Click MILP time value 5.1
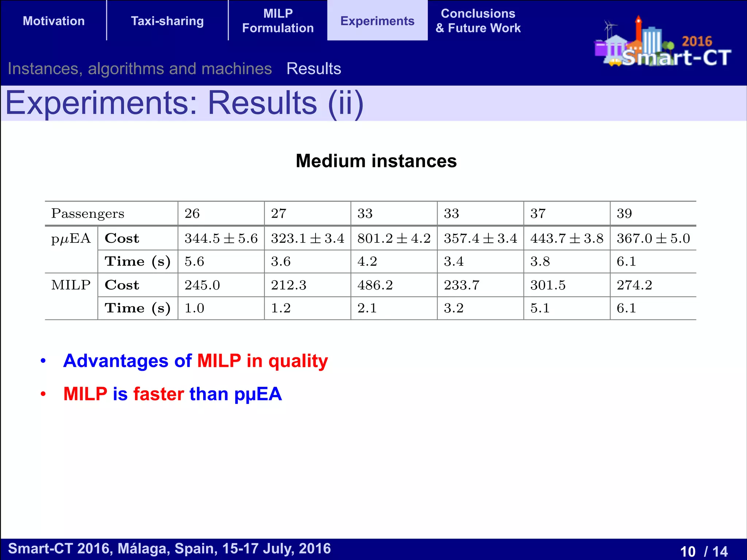 540,308
